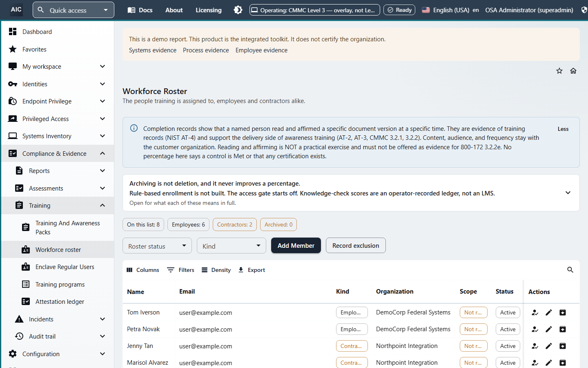The image size is (588, 368).
Task: Open the table search magnifier icon
Action: pyautogui.click(x=570, y=270)
